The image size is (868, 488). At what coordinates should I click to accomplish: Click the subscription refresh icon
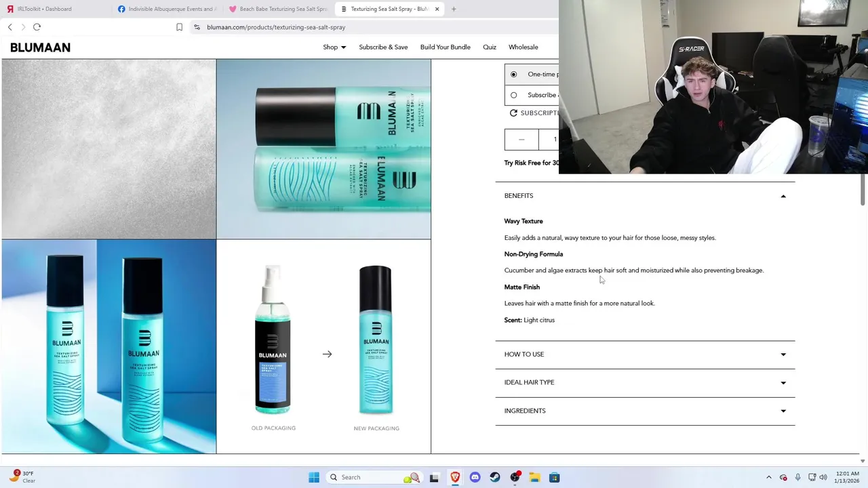click(x=513, y=113)
